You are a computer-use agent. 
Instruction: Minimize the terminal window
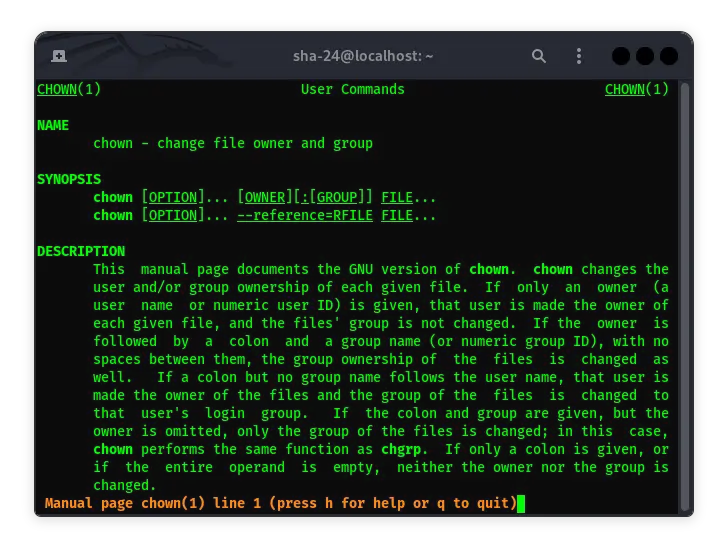point(621,56)
